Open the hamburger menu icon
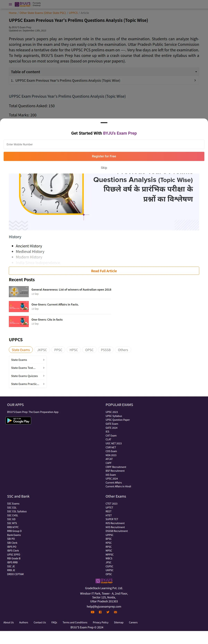Screen dimensions: 208x644 coord(10,4)
